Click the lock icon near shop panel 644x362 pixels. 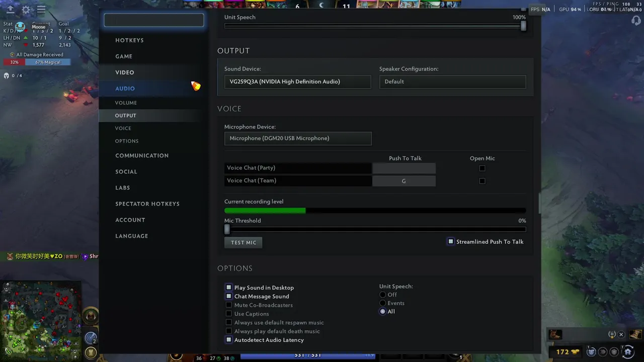coord(612,334)
